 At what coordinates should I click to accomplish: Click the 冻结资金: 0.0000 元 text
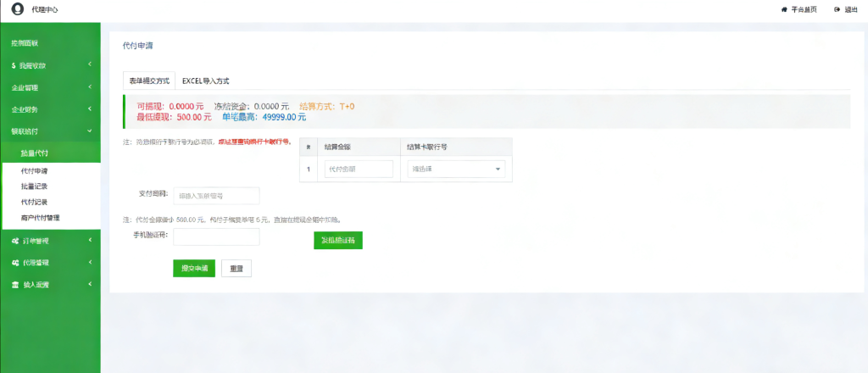tap(252, 106)
